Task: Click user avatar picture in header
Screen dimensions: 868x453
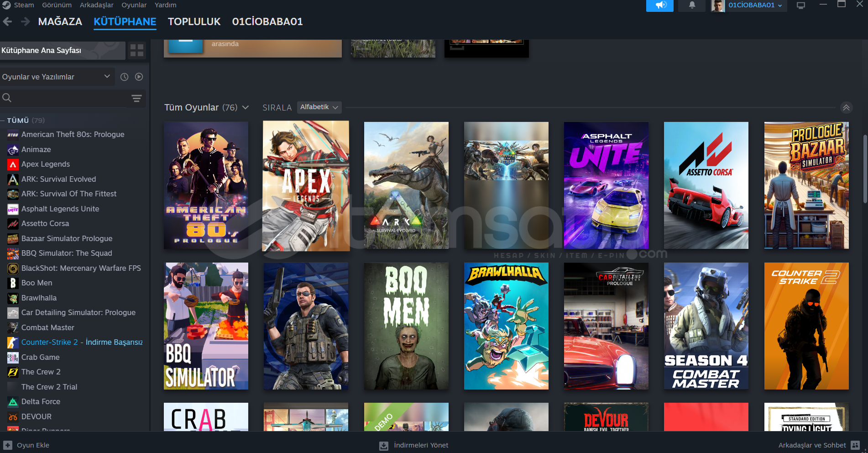Action: [718, 5]
